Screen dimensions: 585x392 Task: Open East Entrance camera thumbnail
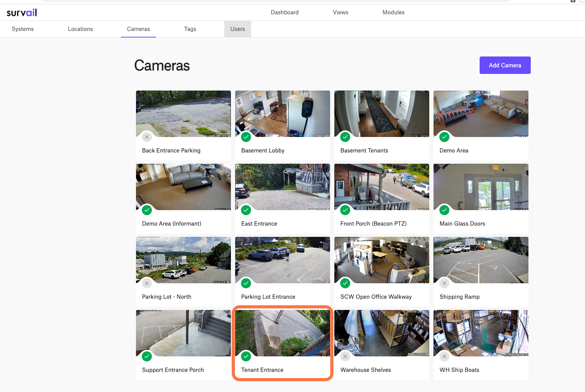tap(282, 187)
